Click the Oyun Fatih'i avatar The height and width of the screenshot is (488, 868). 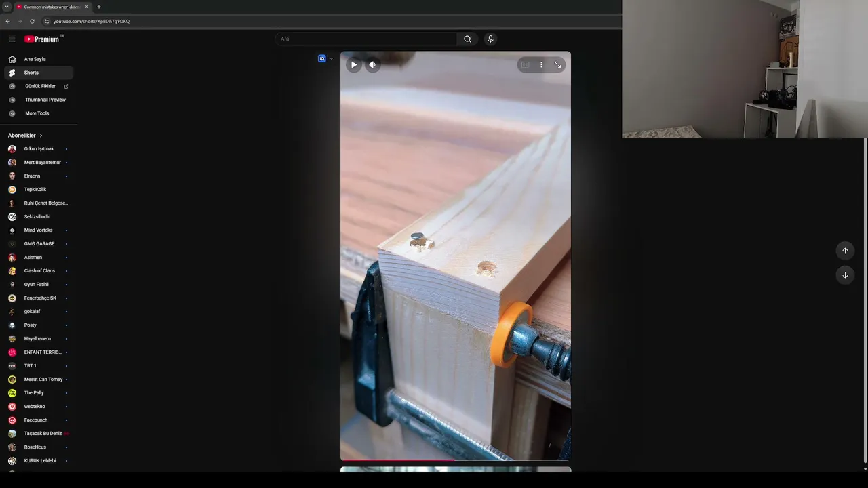[x=12, y=285]
